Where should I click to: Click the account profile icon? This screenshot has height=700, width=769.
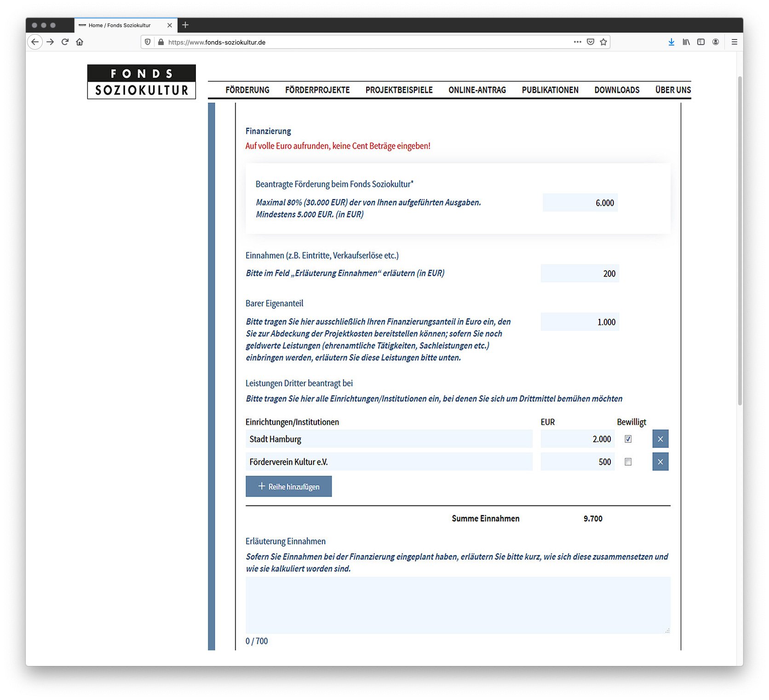pyautogui.click(x=715, y=42)
